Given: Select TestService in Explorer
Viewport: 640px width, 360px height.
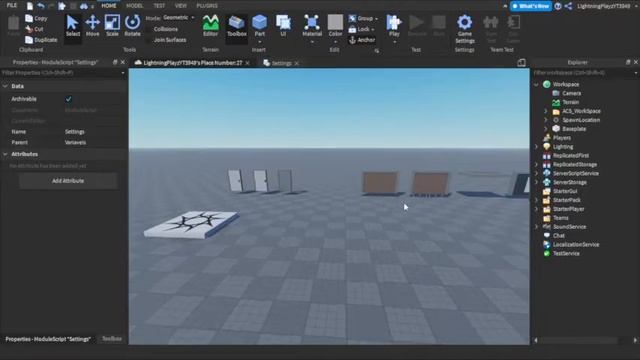Looking at the screenshot, I should click(x=566, y=253).
